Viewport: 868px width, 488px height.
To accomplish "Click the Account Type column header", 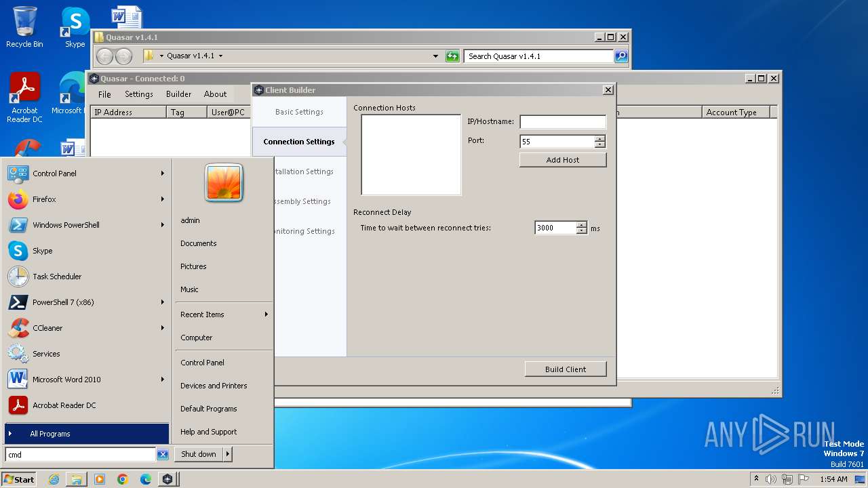I will (736, 113).
